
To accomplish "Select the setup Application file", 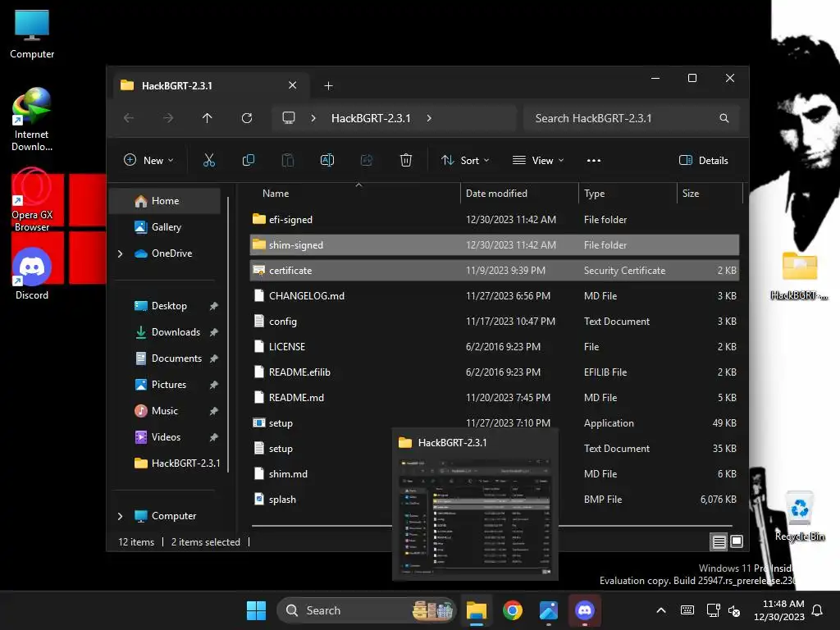I will point(495,423).
